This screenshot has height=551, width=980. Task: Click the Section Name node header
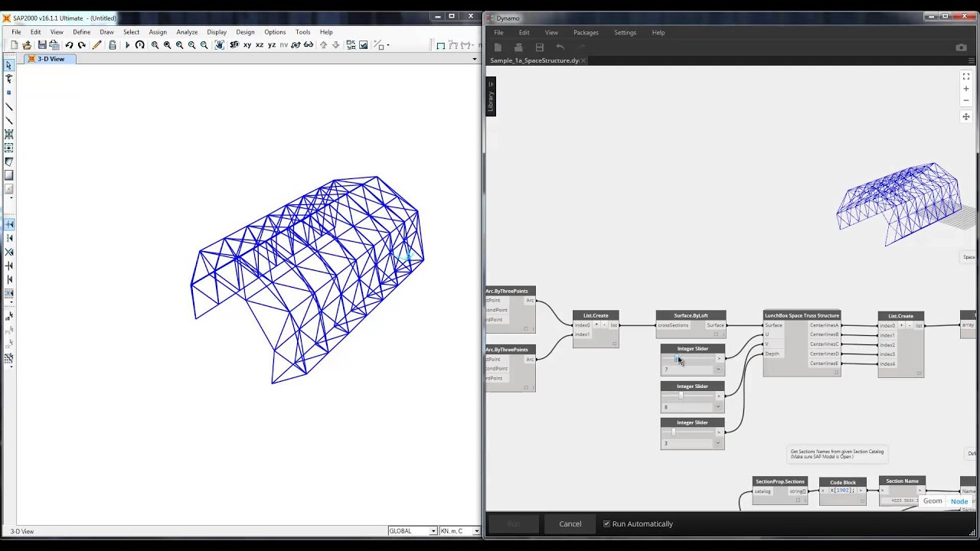pos(902,481)
